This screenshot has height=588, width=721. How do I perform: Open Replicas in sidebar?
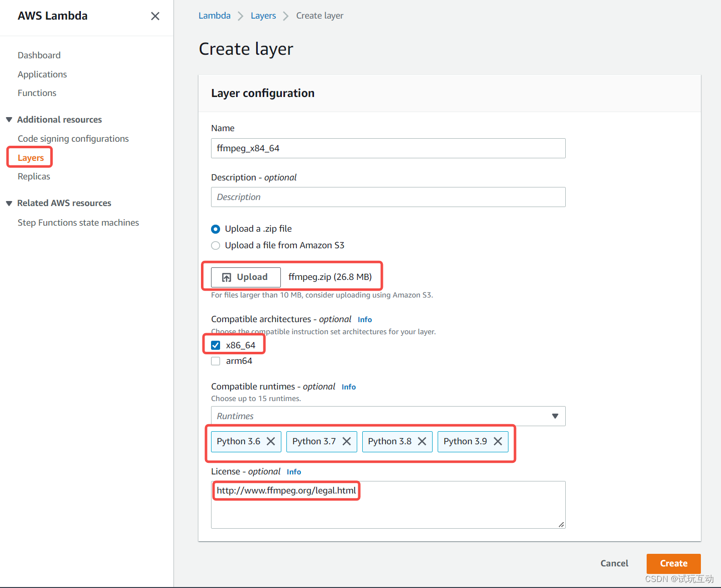pos(34,176)
